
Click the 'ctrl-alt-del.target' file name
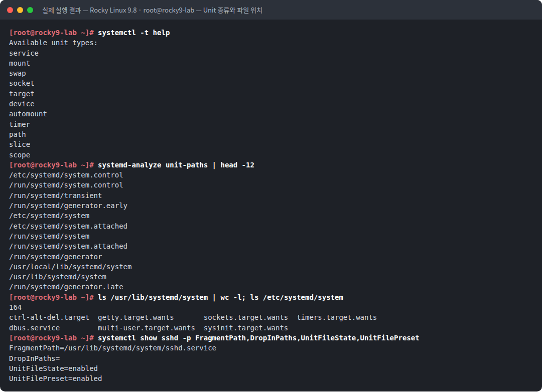pyautogui.click(x=49, y=317)
